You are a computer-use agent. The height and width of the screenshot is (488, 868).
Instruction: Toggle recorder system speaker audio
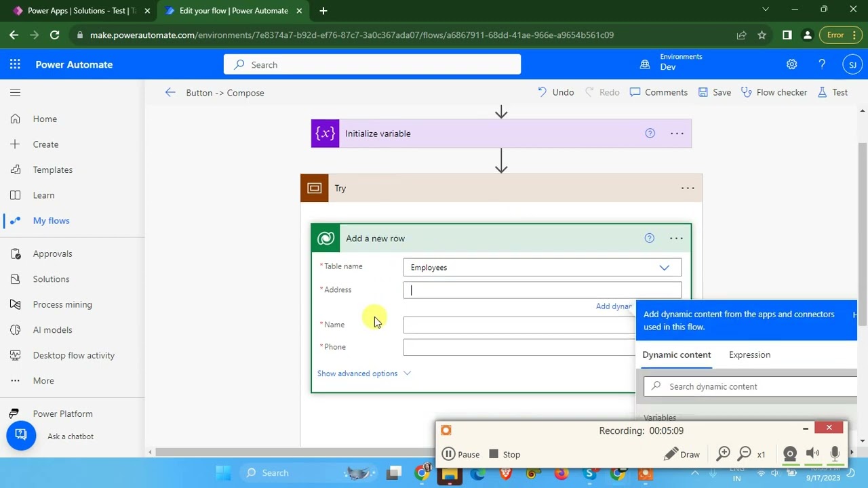812,454
